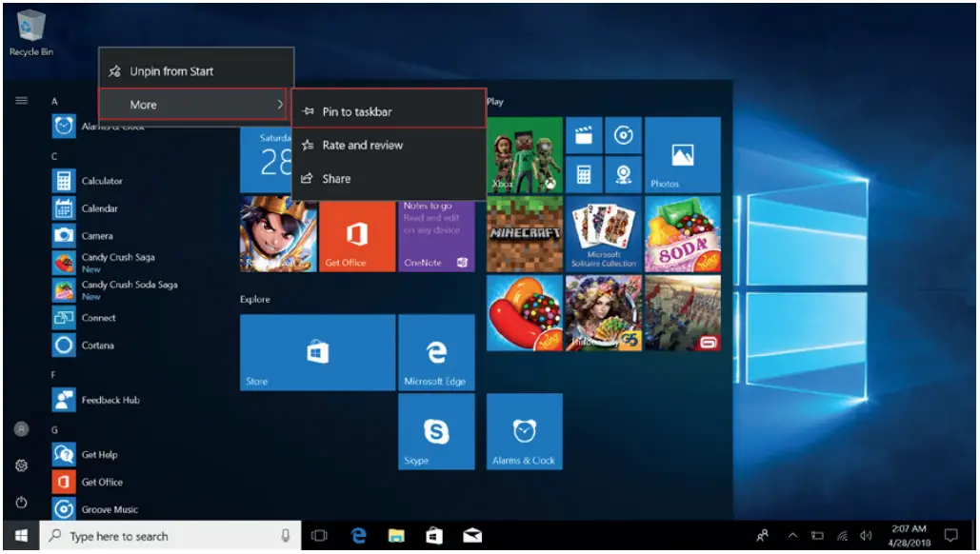980x554 pixels.
Task: Open the Minecraft game tile
Action: click(525, 234)
